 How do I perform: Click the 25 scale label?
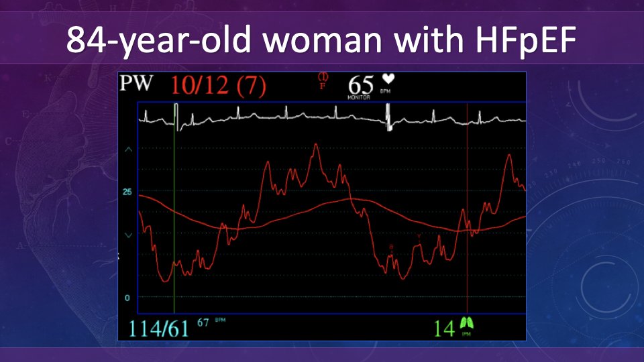[x=127, y=192]
